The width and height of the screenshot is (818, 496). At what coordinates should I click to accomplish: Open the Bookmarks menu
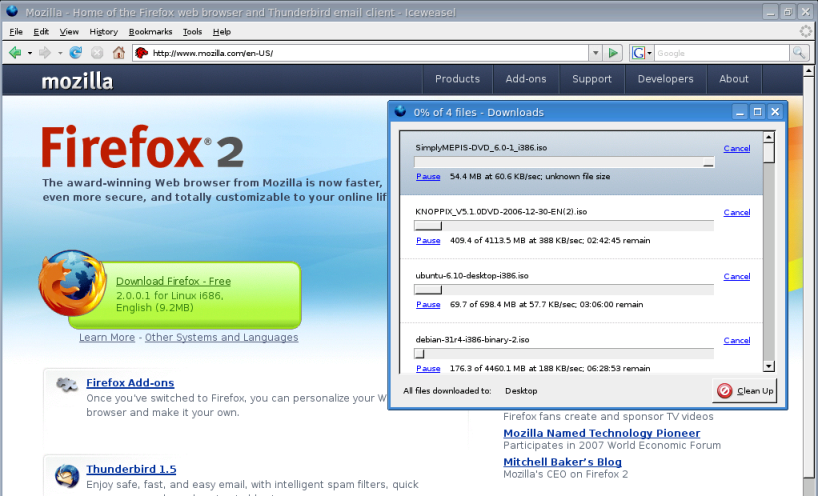click(150, 31)
